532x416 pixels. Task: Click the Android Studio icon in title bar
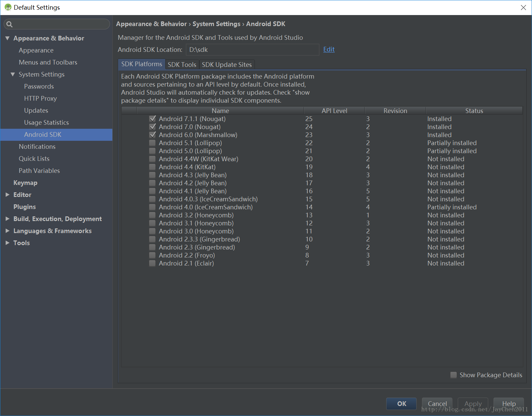click(8, 7)
